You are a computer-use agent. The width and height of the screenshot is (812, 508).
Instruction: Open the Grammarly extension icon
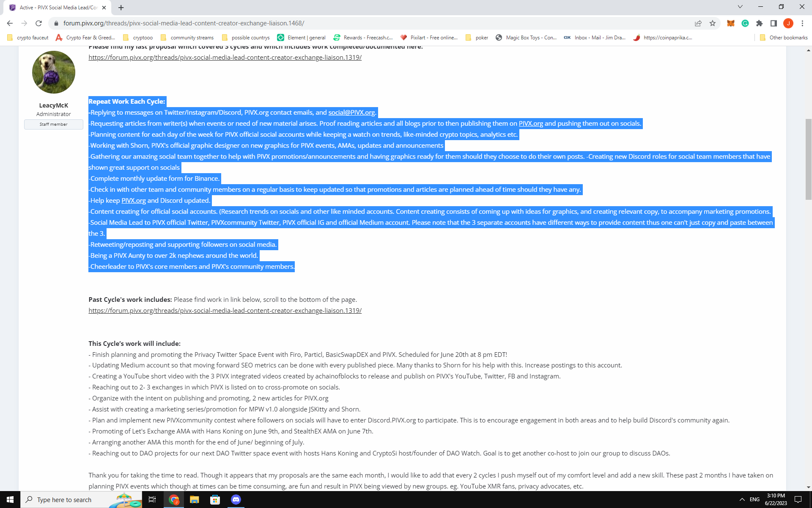(x=745, y=23)
